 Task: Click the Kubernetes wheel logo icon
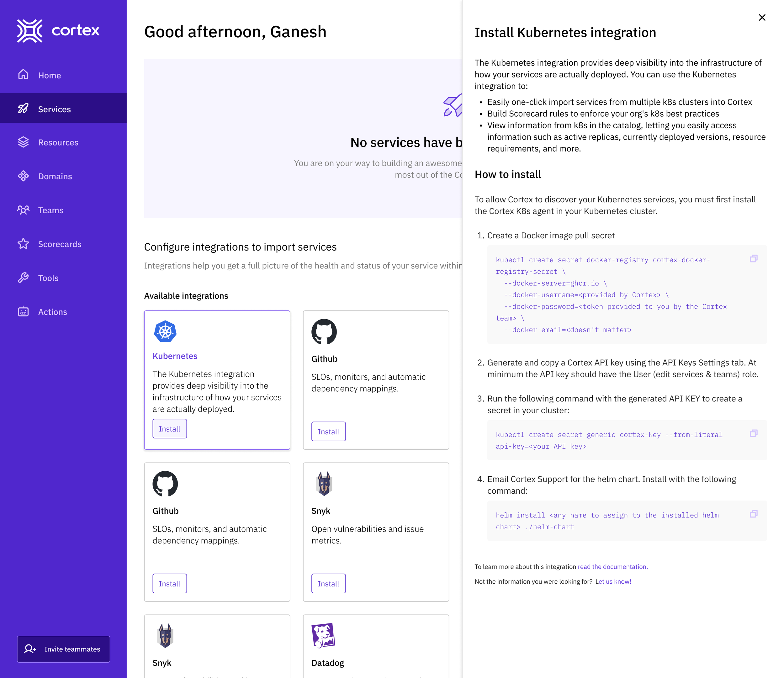point(165,332)
